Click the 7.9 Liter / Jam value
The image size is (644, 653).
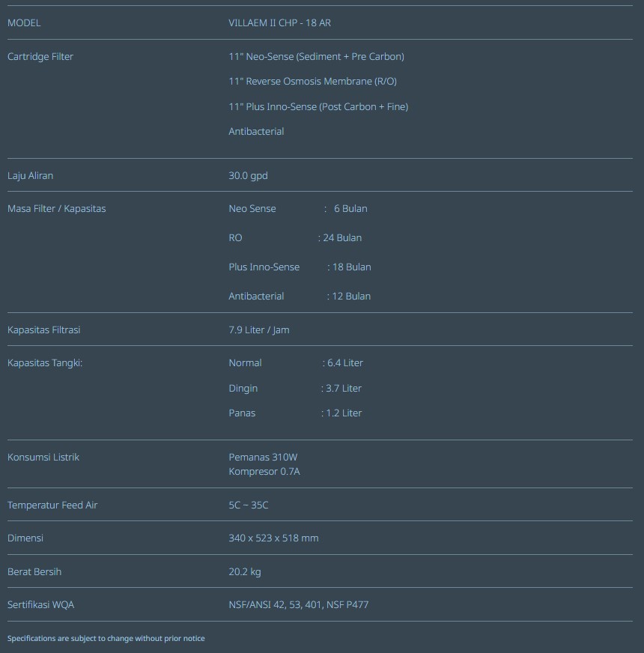coord(258,330)
